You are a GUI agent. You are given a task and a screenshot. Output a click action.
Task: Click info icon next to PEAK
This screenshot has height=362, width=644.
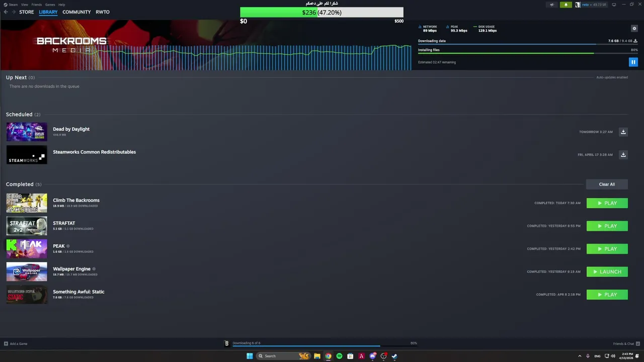click(x=68, y=246)
